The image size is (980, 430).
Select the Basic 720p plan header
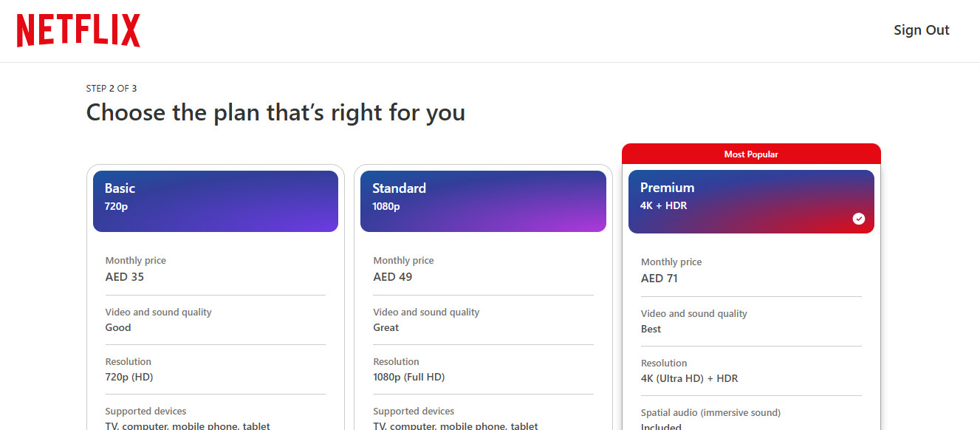pos(215,201)
